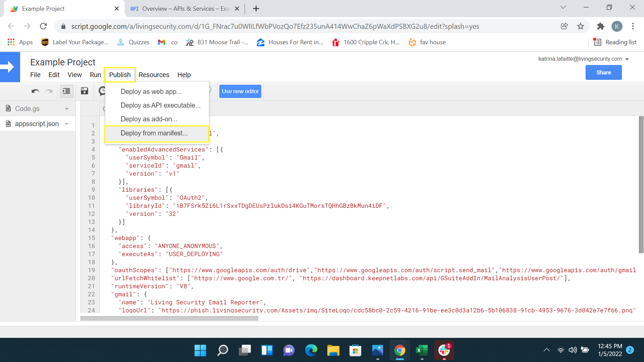
Task: Open taskbar Search magnifier
Action: tap(223, 351)
